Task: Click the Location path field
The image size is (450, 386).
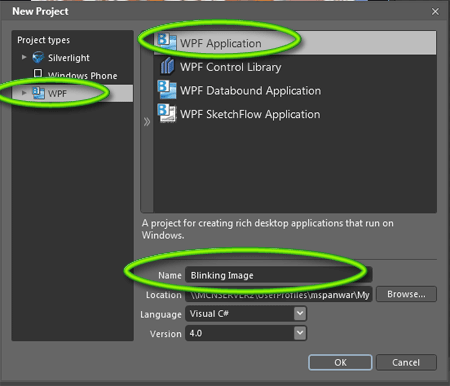Action: pyautogui.click(x=278, y=294)
